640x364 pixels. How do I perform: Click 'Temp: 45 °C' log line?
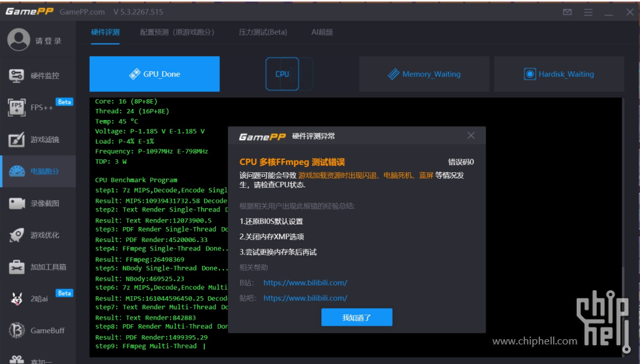(x=116, y=121)
